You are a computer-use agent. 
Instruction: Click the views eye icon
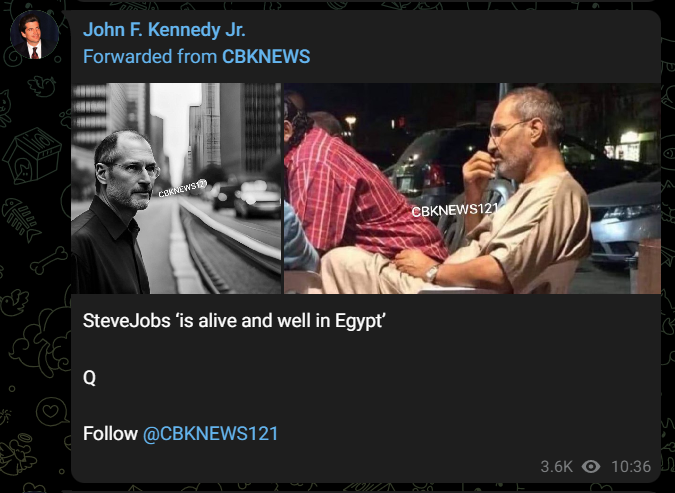pos(591,466)
